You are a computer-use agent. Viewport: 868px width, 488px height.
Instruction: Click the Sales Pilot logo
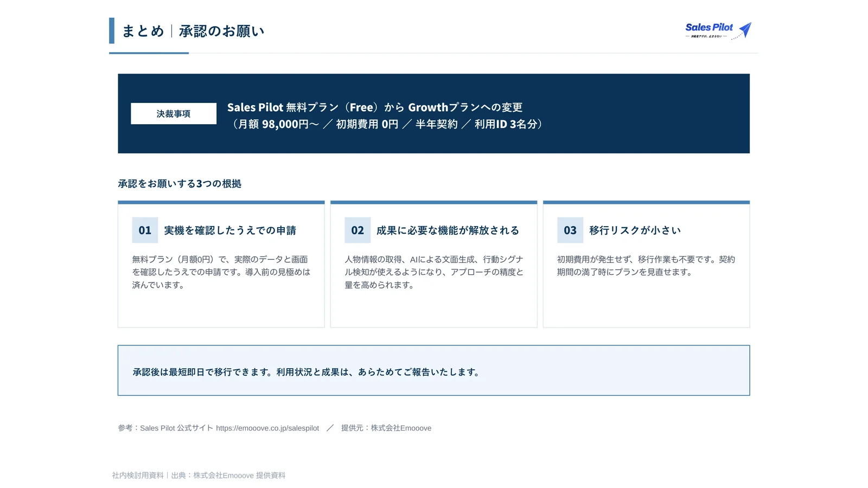pyautogui.click(x=718, y=30)
